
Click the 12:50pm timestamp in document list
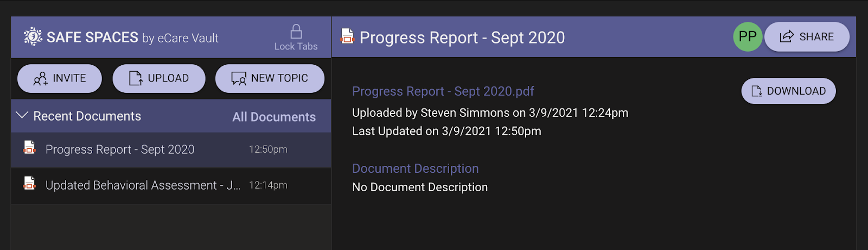coord(268,149)
